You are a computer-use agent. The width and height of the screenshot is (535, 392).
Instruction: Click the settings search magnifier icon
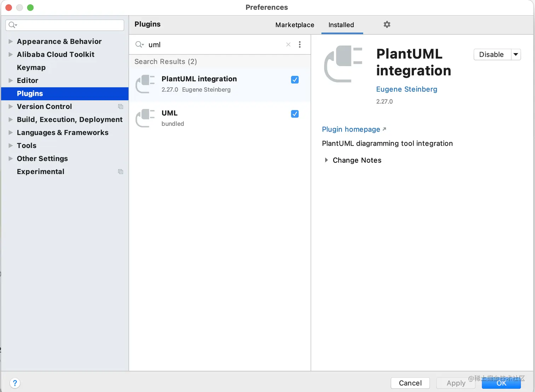pos(13,25)
